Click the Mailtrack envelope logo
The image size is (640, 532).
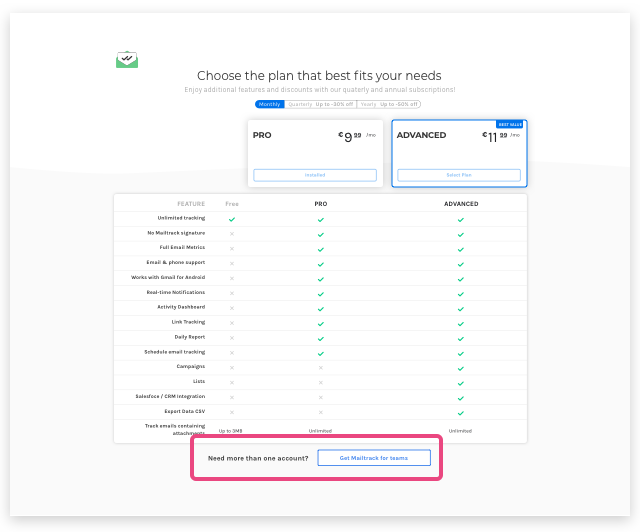(x=126, y=60)
